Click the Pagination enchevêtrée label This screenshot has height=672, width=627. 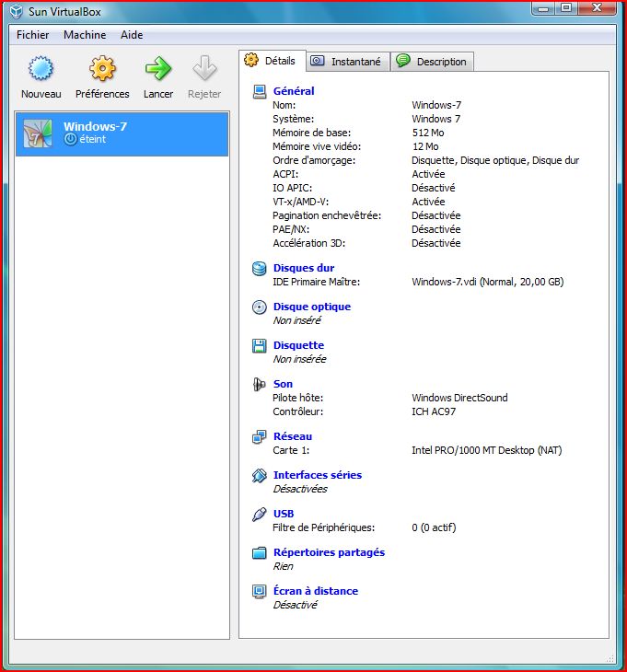pos(327,215)
